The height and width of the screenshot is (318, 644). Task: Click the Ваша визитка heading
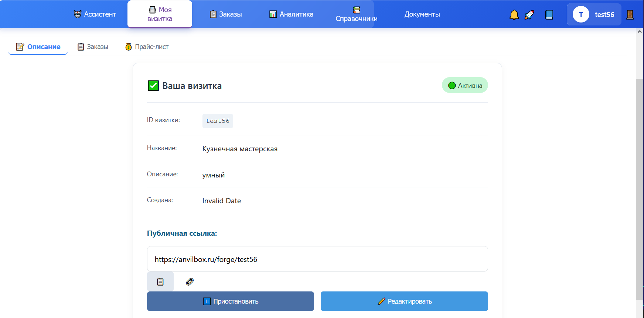192,86
